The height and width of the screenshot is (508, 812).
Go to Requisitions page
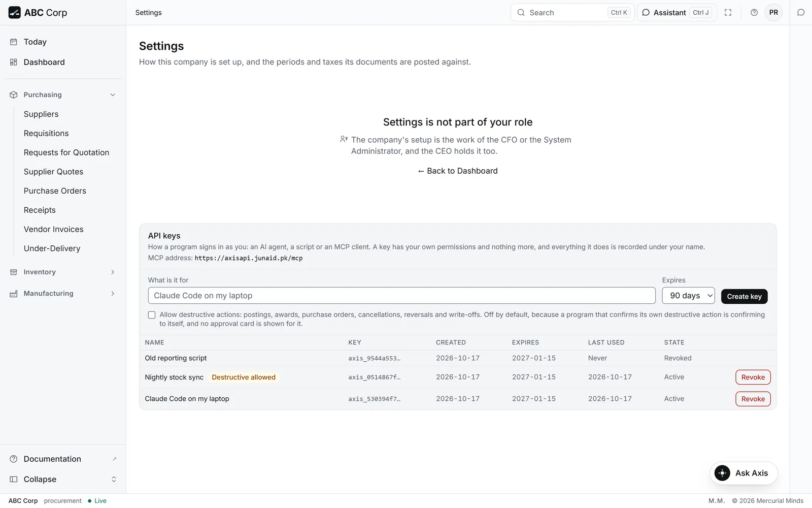pos(46,134)
